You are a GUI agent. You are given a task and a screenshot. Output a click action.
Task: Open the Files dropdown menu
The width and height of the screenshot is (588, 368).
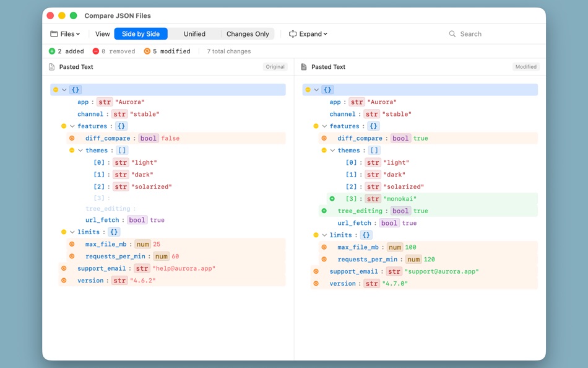tap(65, 34)
